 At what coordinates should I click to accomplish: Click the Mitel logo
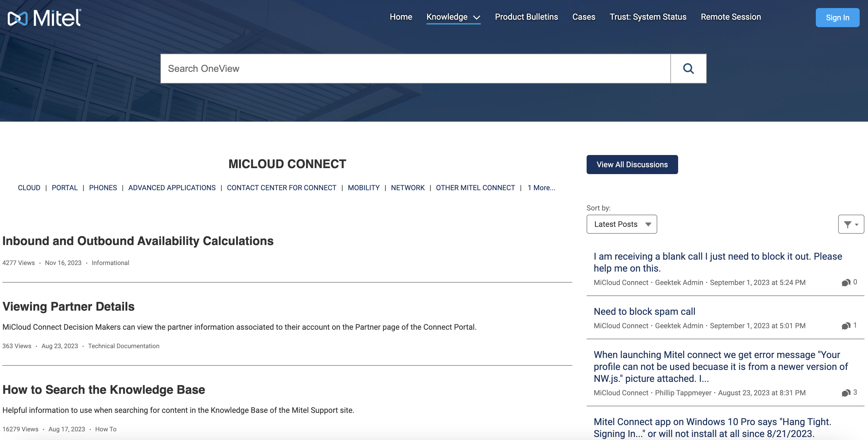click(x=44, y=18)
